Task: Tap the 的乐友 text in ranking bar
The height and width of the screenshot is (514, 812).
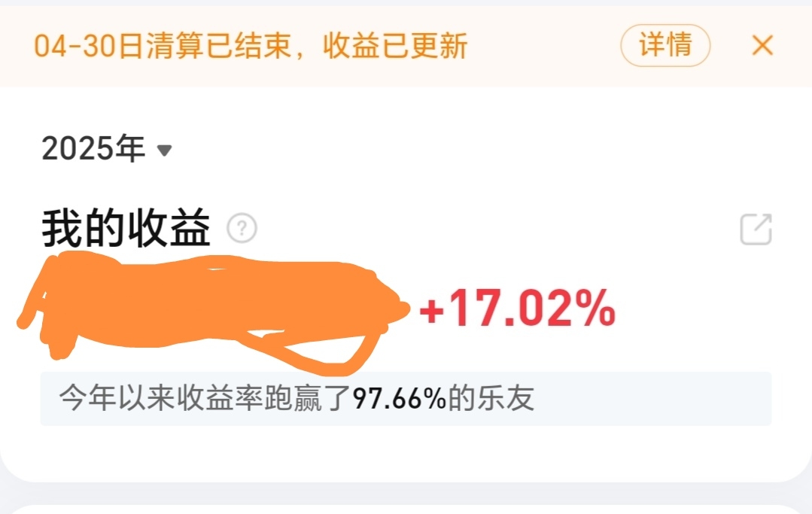Action: coord(491,399)
